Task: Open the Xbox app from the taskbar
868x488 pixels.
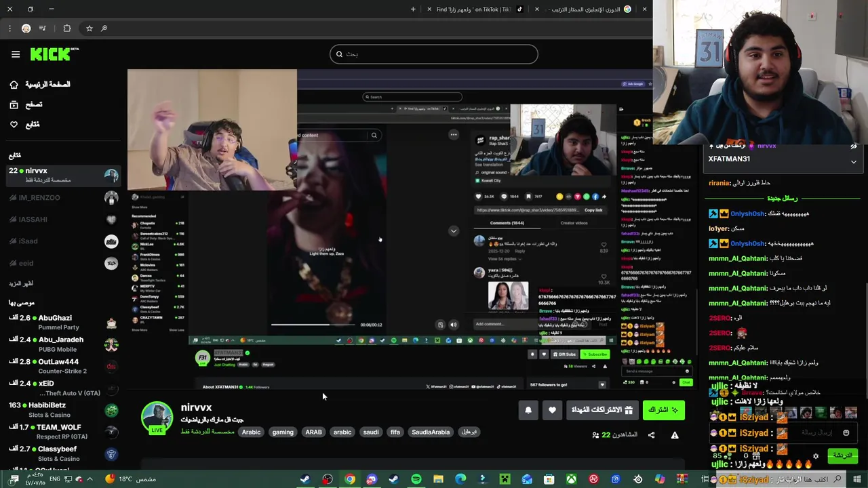Action: click(x=572, y=479)
